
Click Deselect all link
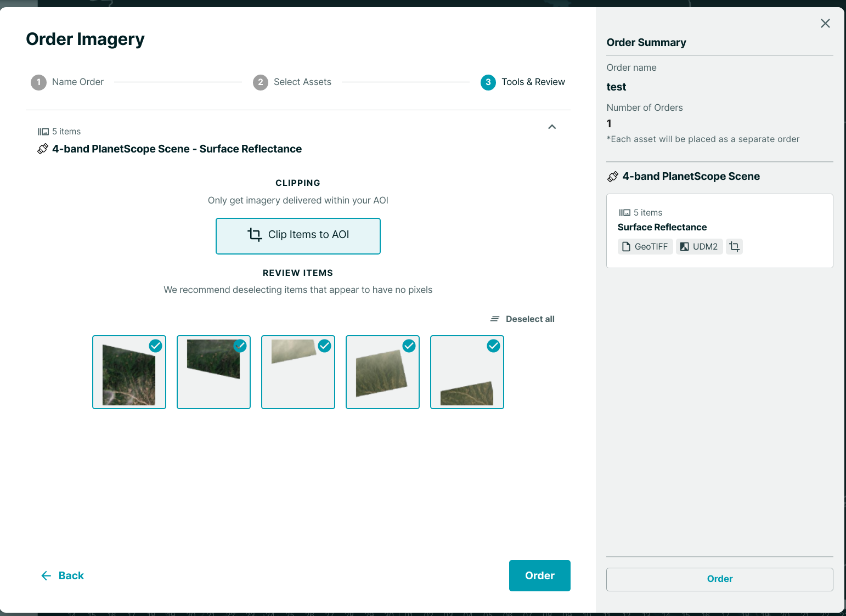coord(530,319)
